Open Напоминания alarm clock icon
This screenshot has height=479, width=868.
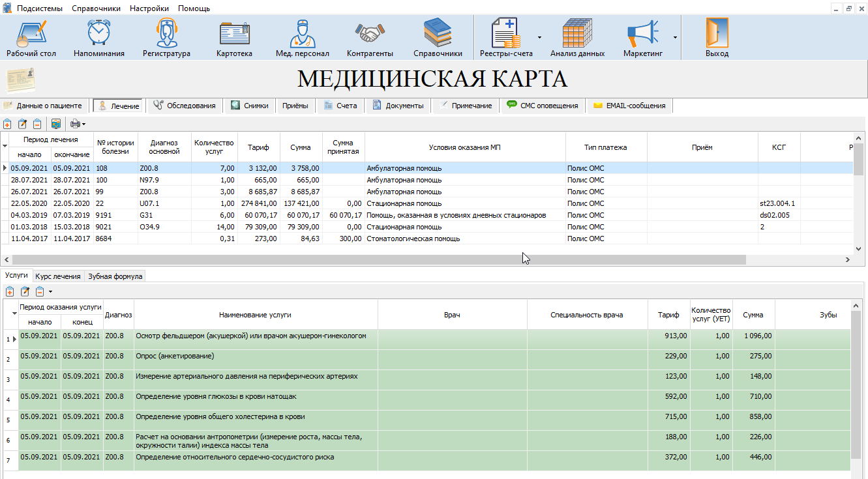[98, 38]
